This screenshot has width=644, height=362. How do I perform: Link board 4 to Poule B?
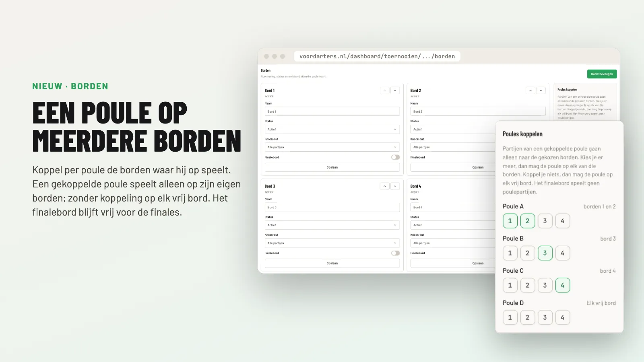tap(563, 253)
